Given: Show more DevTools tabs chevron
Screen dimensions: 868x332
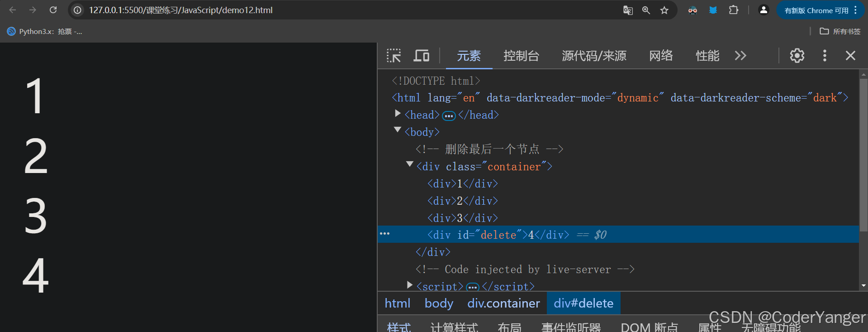Looking at the screenshot, I should click(x=740, y=56).
